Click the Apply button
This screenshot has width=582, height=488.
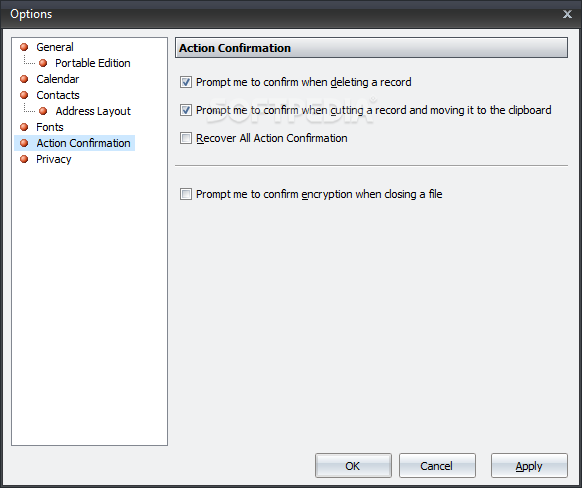coord(529,465)
